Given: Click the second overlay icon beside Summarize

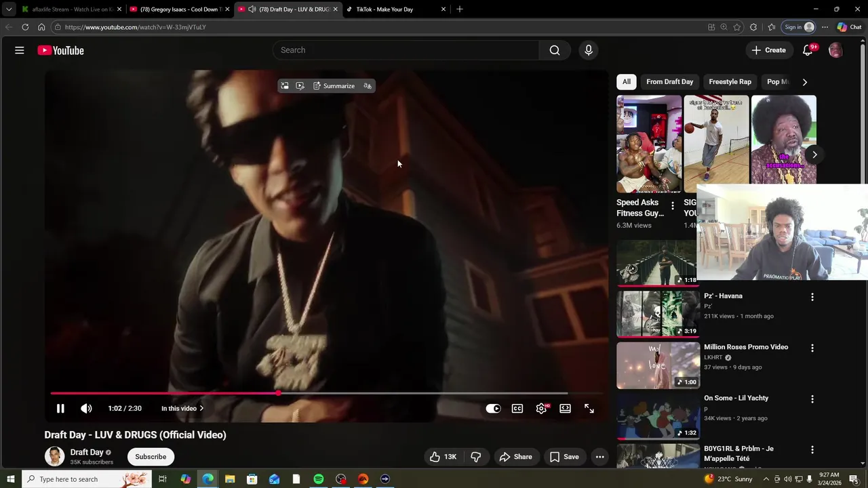Looking at the screenshot, I should point(300,86).
